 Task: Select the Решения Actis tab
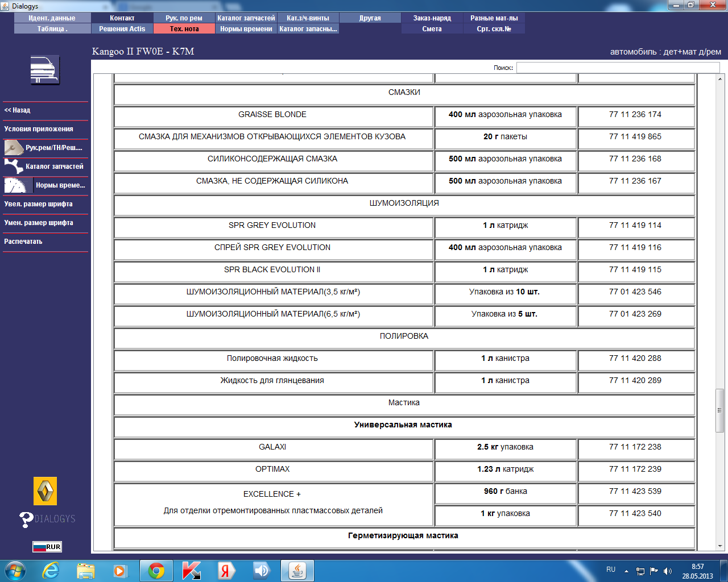pos(122,29)
